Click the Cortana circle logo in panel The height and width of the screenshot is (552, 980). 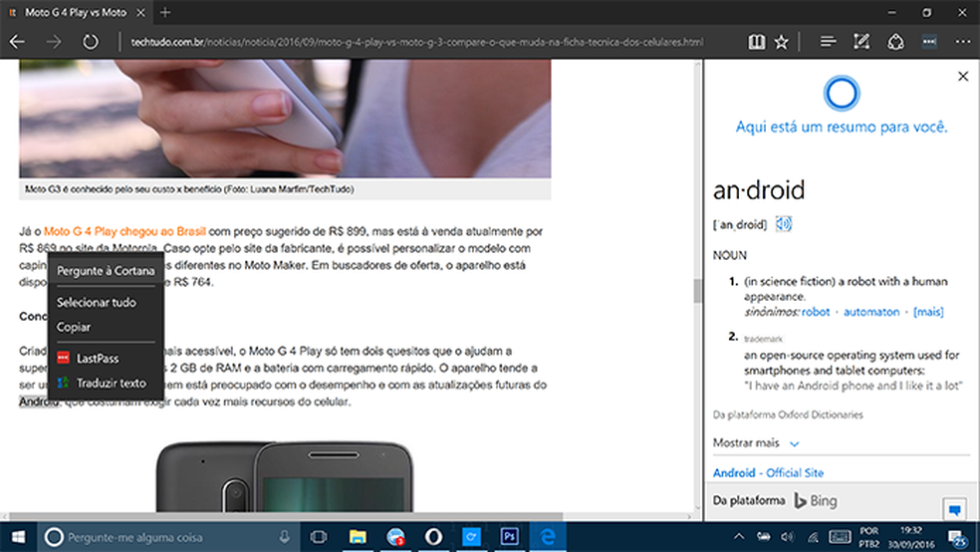point(842,93)
